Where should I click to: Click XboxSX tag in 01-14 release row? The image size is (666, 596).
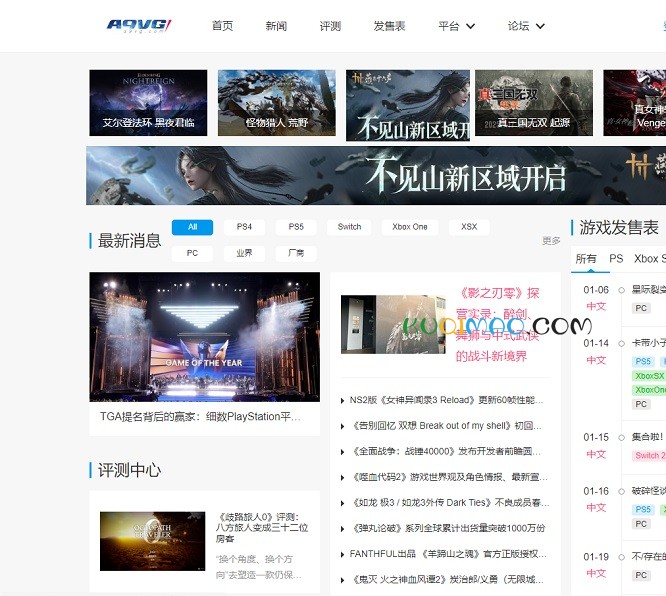(649, 376)
